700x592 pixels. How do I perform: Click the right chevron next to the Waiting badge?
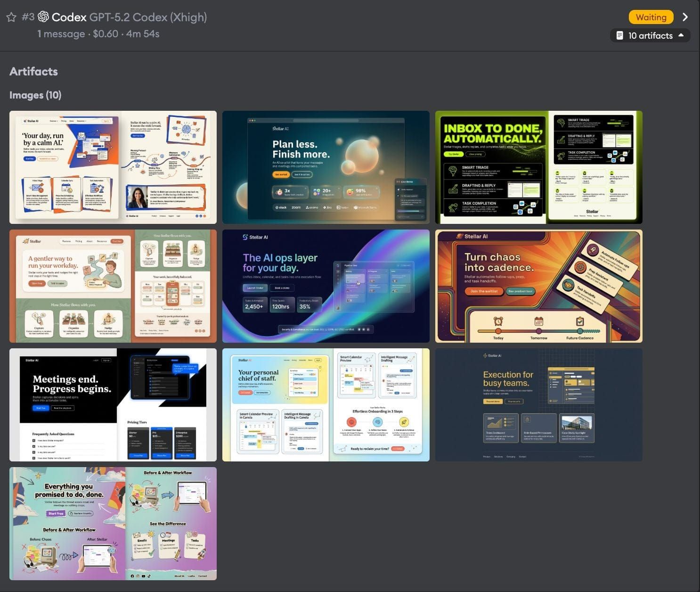pos(685,17)
